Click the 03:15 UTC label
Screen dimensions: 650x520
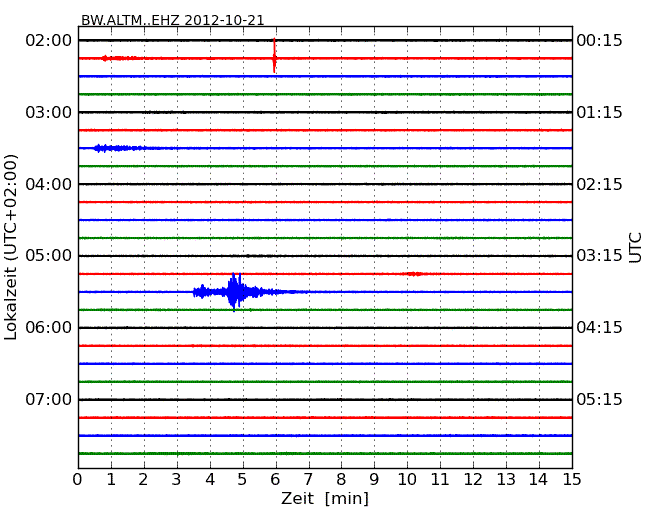(599, 255)
